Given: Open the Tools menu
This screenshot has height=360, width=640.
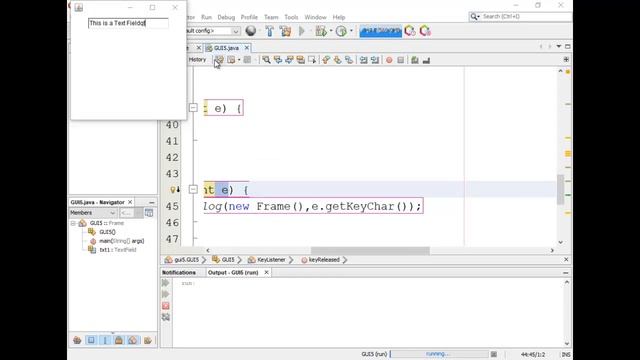Looking at the screenshot, I should coord(291,17).
